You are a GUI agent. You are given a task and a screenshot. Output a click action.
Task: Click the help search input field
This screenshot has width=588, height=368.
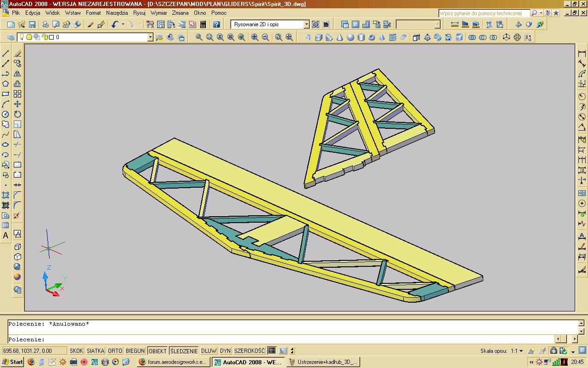pos(484,13)
